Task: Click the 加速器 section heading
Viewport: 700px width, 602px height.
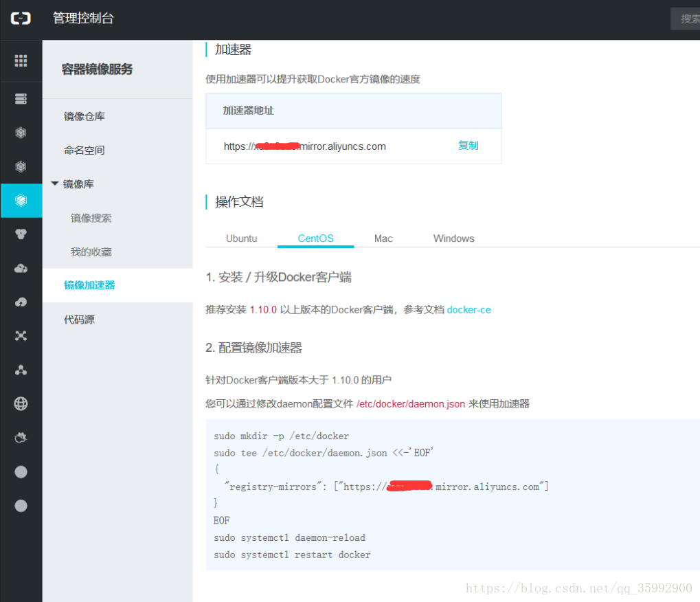Action: pyautogui.click(x=233, y=49)
